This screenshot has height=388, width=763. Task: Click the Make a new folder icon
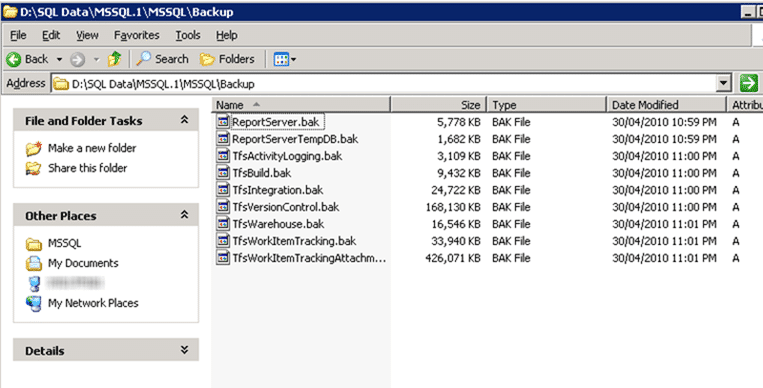(34, 148)
